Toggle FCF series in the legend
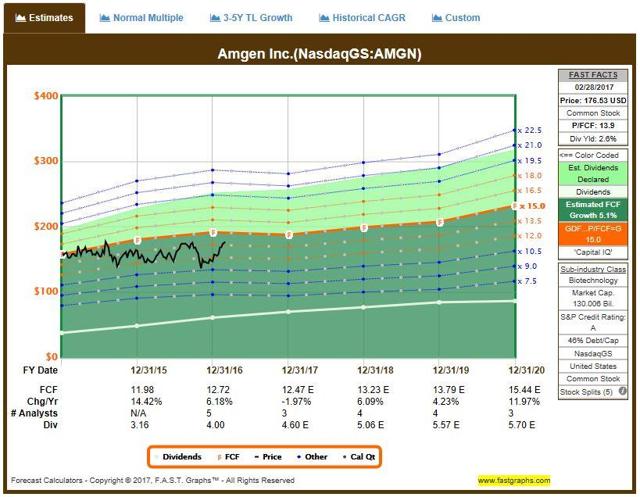This screenshot has width=640, height=497. click(229, 457)
